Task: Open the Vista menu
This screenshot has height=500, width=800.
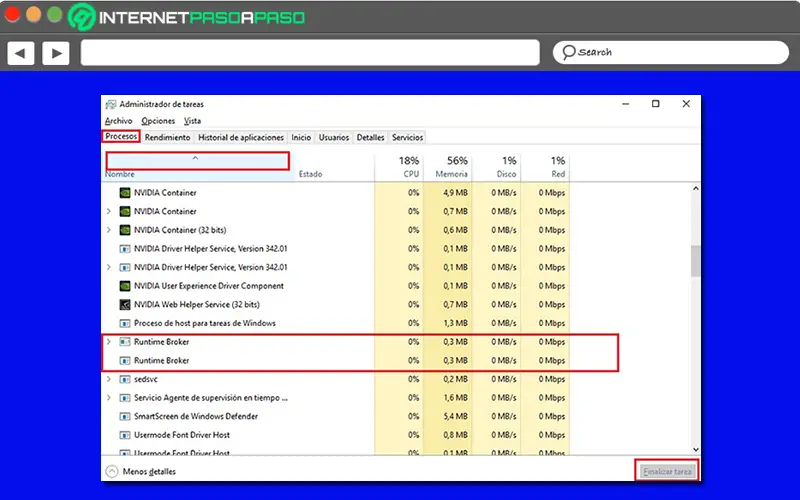Action: [x=192, y=121]
